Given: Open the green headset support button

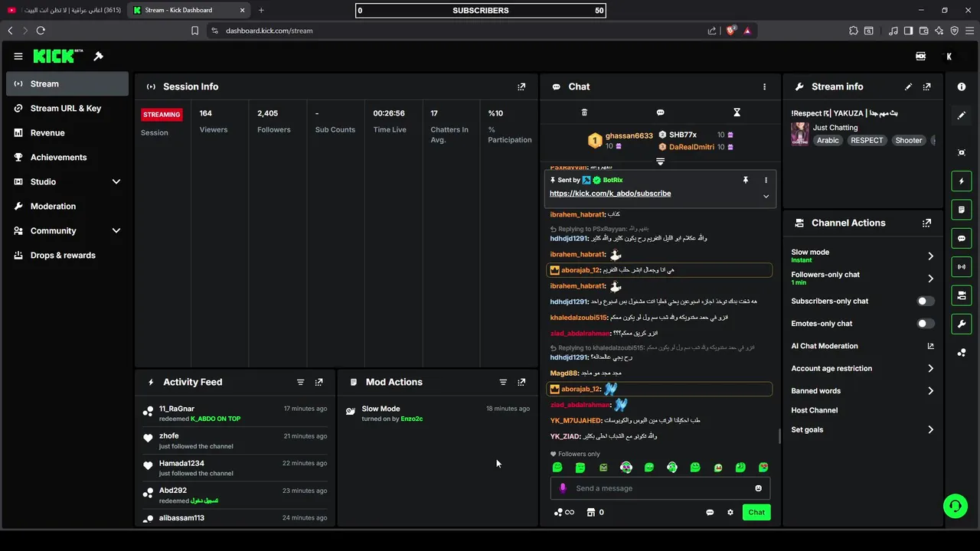Looking at the screenshot, I should 955,506.
